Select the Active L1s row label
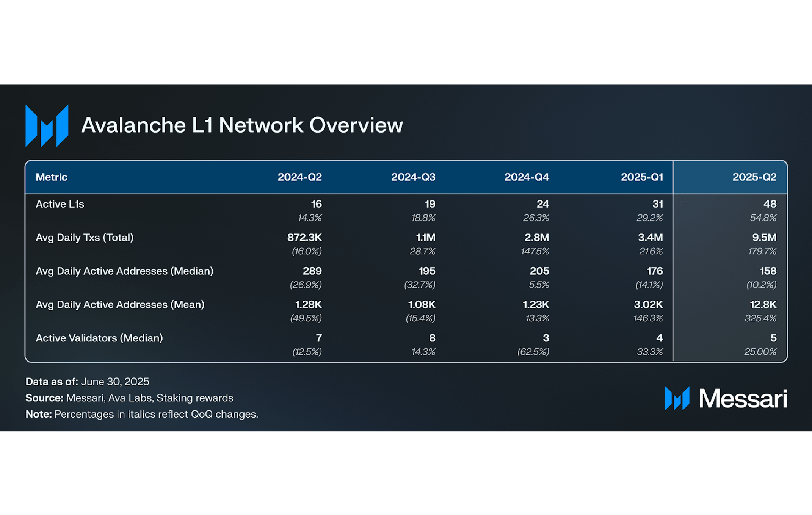 tap(60, 204)
